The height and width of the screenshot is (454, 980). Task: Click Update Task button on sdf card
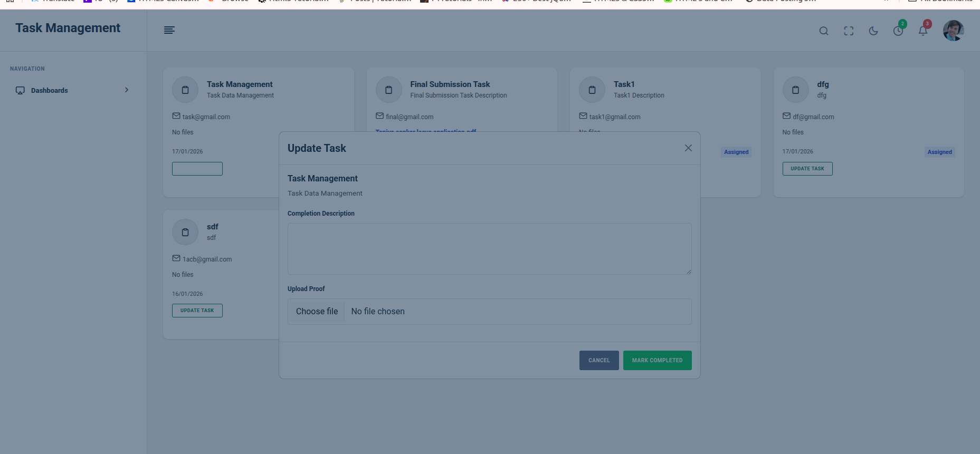click(197, 311)
